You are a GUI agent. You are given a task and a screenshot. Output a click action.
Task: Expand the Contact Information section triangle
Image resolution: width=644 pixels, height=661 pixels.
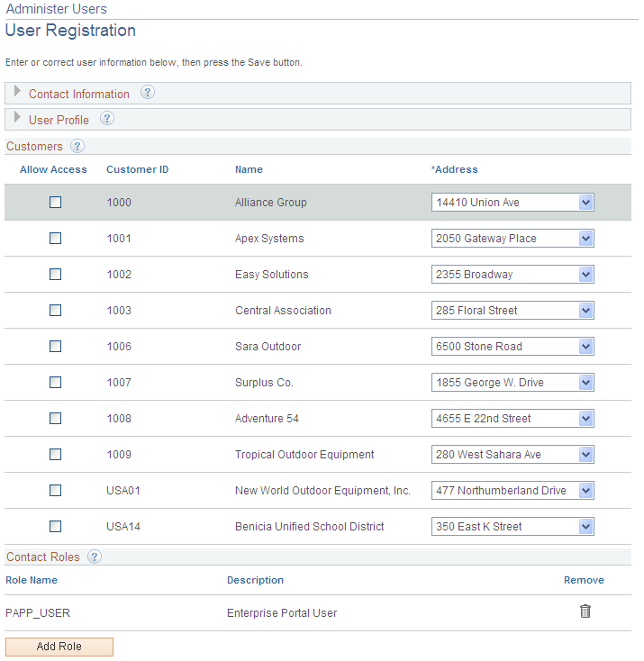coord(17,91)
